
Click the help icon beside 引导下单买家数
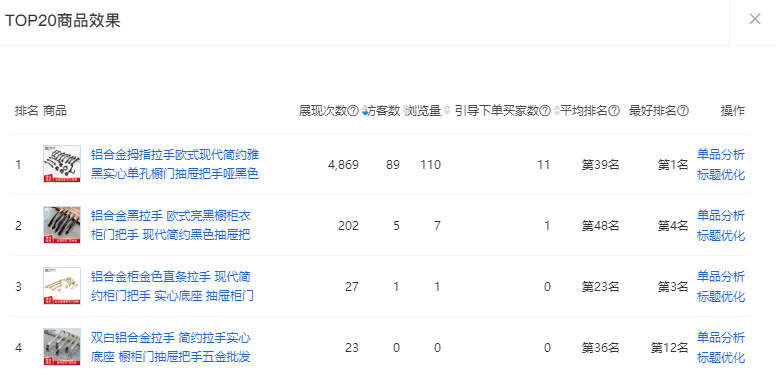tap(545, 111)
